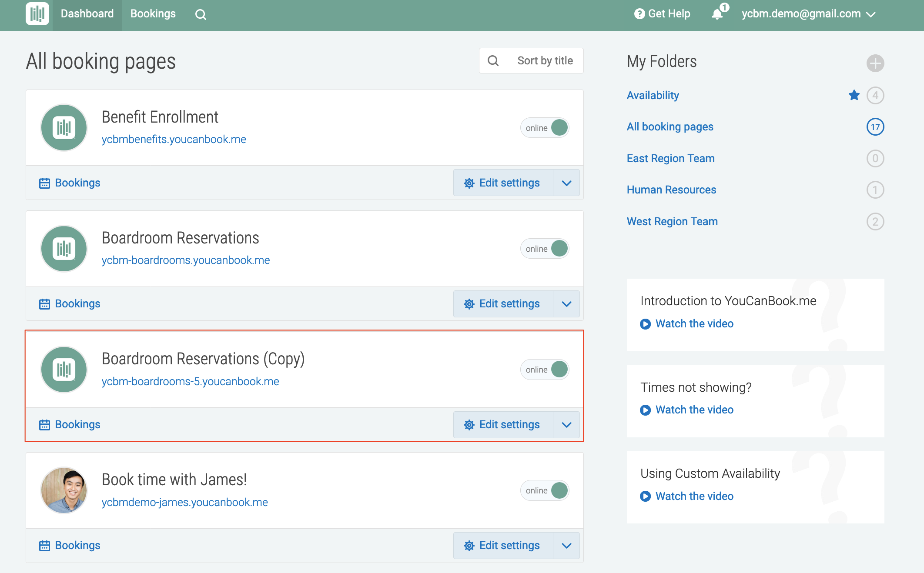Viewport: 924px width, 573px height.
Task: Expand dropdown arrow for Boardroom Reservations (Copy) settings
Action: tap(566, 425)
